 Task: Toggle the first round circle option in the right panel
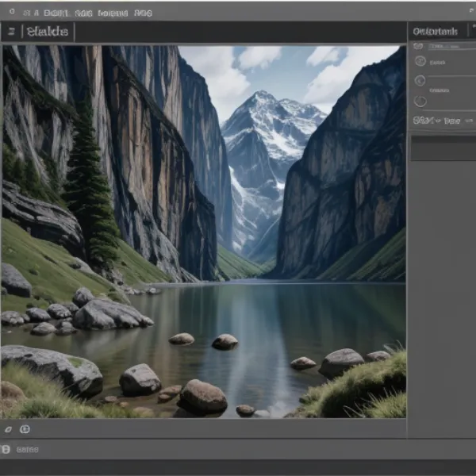(420, 61)
